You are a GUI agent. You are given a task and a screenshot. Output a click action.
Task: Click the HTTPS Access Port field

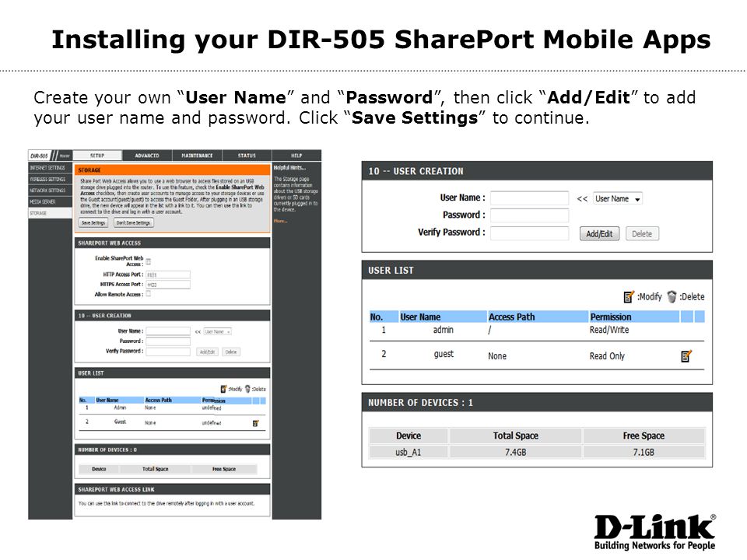pos(168,285)
